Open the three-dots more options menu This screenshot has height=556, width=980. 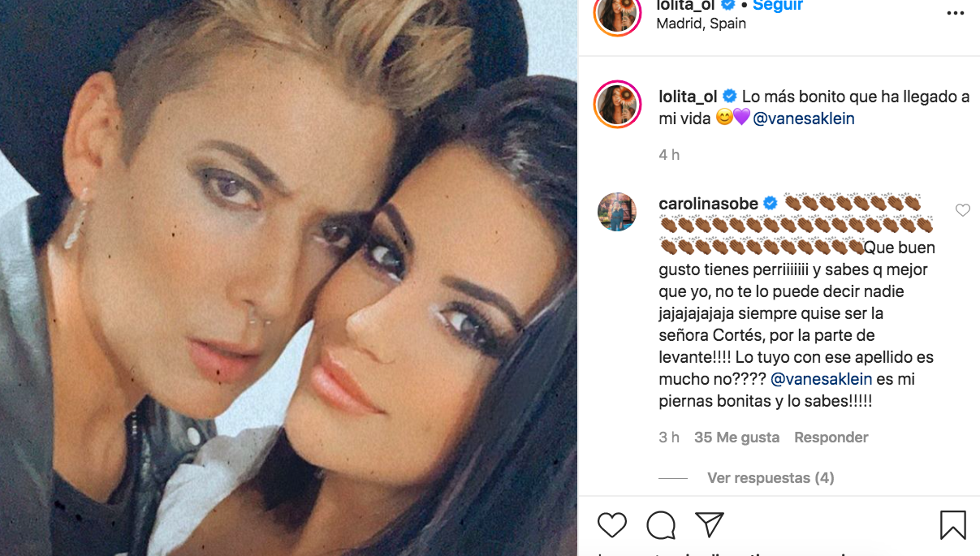956,14
